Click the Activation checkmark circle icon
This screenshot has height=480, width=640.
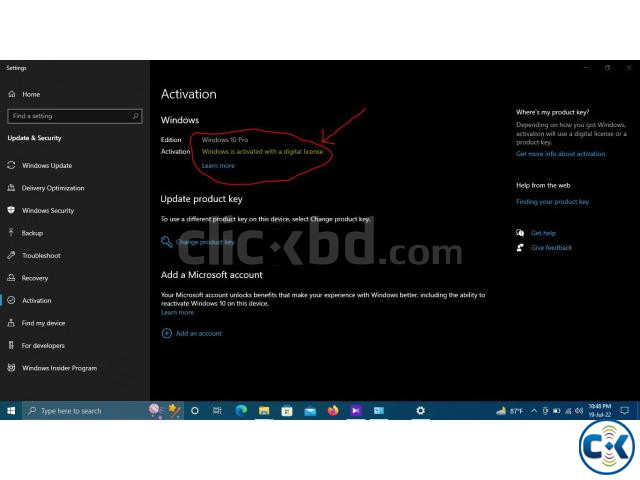click(x=11, y=300)
